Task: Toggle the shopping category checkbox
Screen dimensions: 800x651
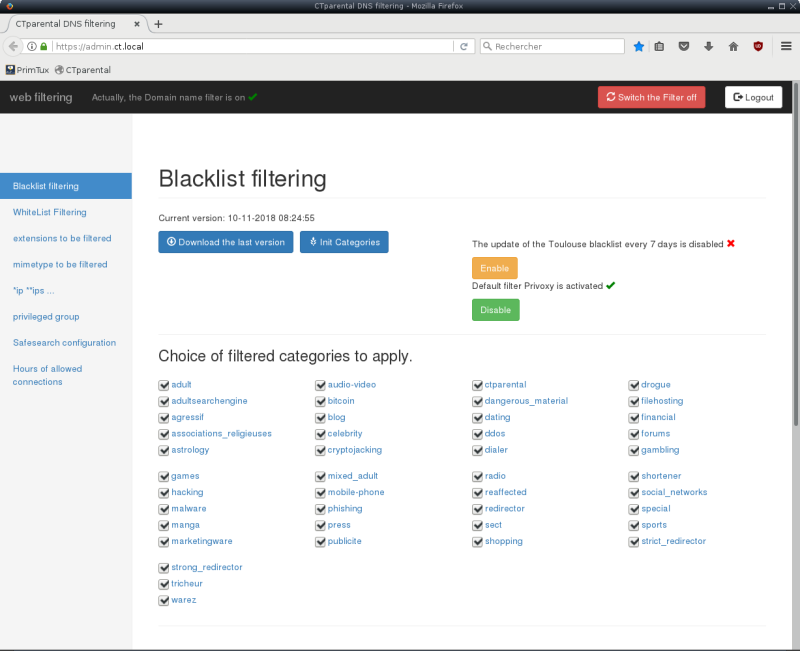Action: click(x=478, y=542)
